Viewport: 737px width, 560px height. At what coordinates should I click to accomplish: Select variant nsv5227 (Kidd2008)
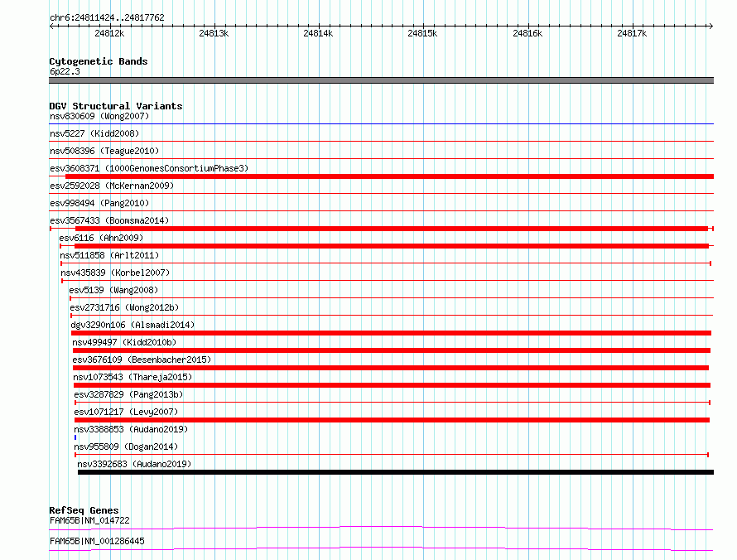point(94,133)
